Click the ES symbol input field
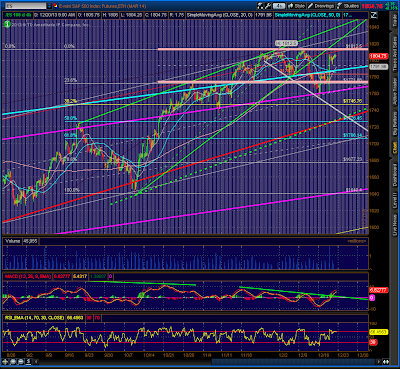The height and width of the screenshot is (369, 400). (x=24, y=6)
